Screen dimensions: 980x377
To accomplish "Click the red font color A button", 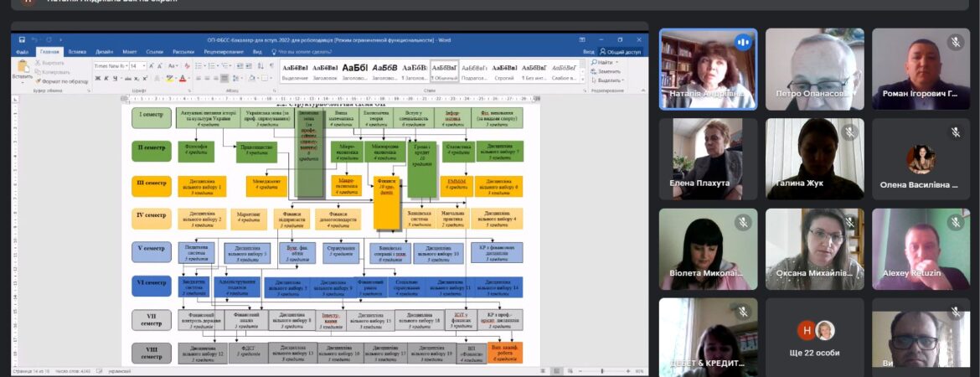I will [182, 78].
